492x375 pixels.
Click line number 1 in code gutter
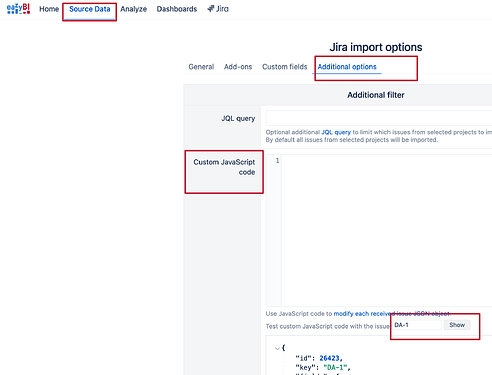(277, 161)
